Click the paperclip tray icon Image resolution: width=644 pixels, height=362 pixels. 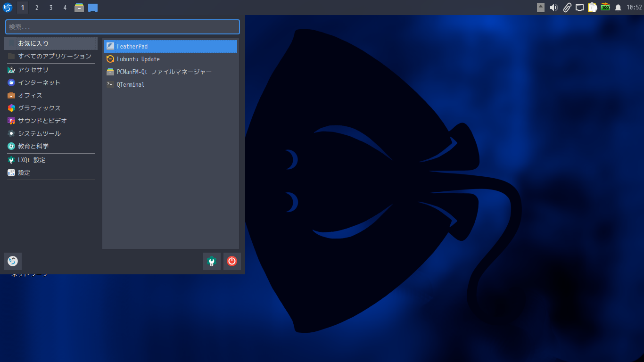[x=567, y=8]
